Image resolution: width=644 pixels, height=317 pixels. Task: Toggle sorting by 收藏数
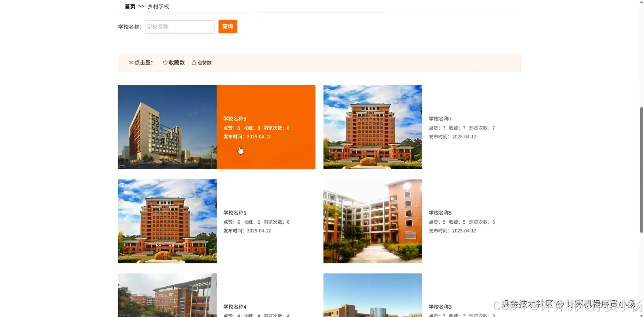[176, 62]
